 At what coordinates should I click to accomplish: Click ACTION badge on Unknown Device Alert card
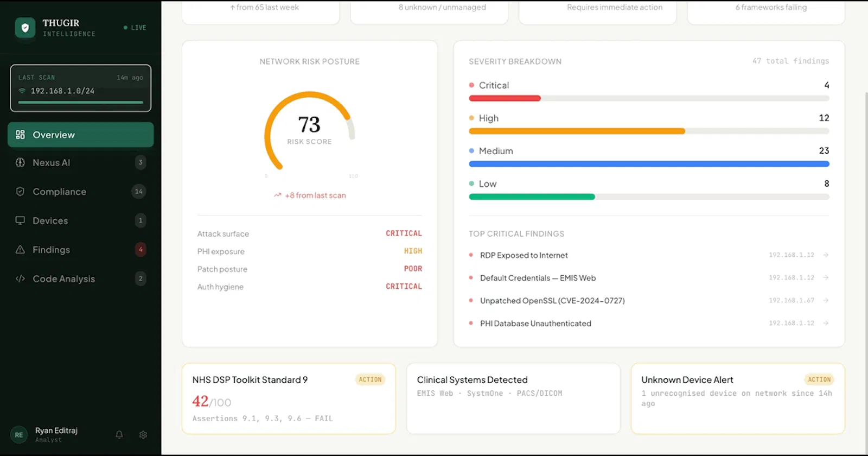(819, 379)
